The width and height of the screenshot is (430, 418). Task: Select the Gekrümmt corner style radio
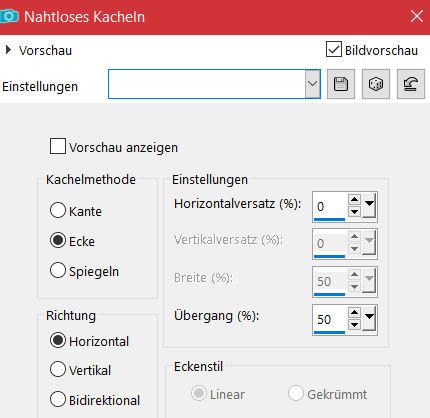point(296,393)
